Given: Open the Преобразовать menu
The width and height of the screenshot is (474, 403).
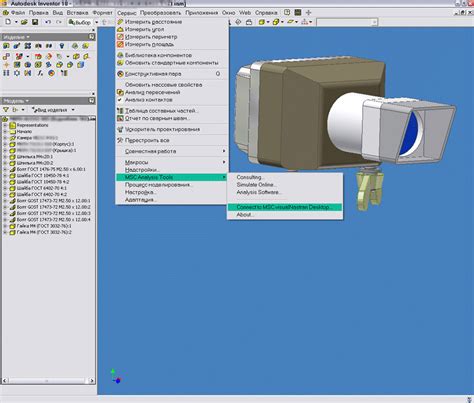Looking at the screenshot, I should tap(160, 13).
